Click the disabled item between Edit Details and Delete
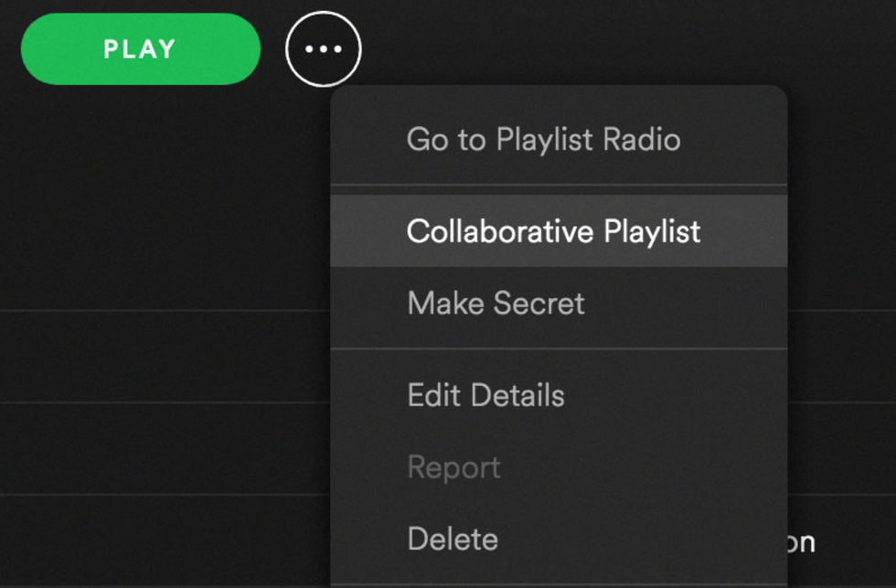The width and height of the screenshot is (896, 588). pos(453,467)
